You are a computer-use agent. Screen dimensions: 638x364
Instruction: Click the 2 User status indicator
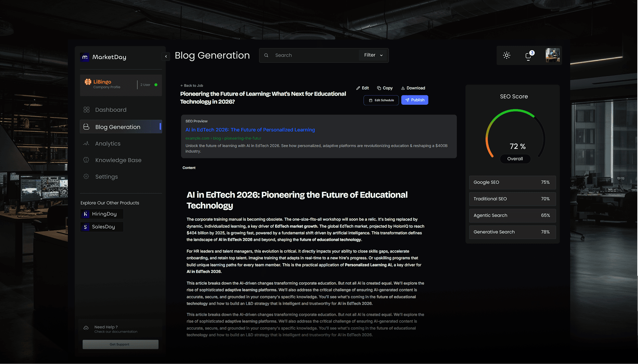[149, 85]
